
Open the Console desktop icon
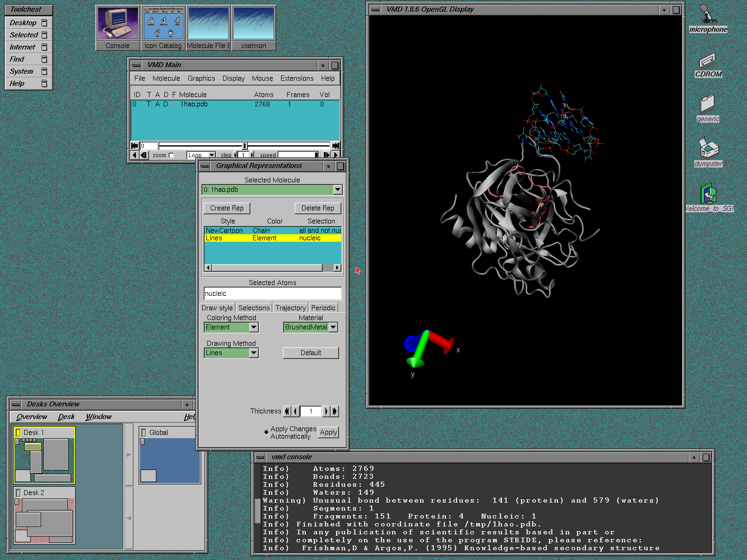(117, 23)
